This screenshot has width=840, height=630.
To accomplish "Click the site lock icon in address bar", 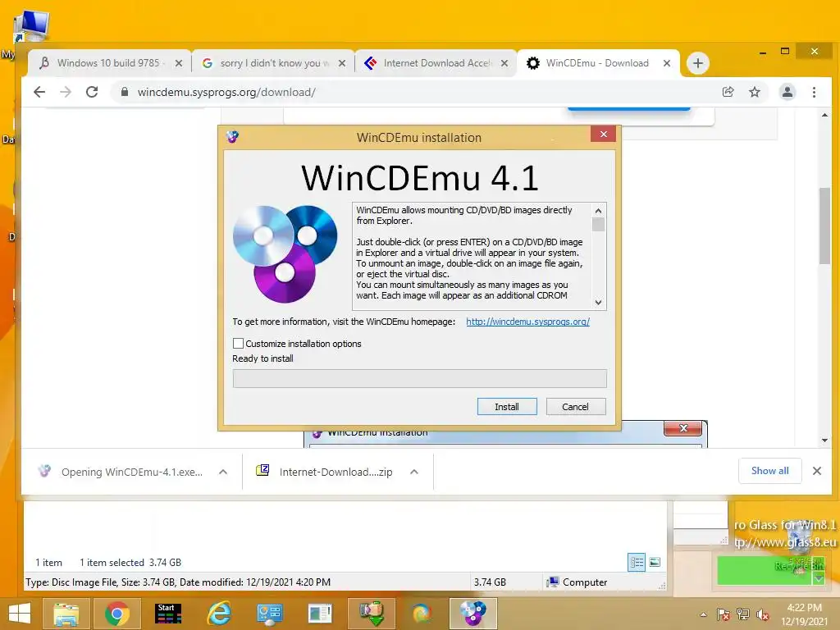I will coord(125,92).
